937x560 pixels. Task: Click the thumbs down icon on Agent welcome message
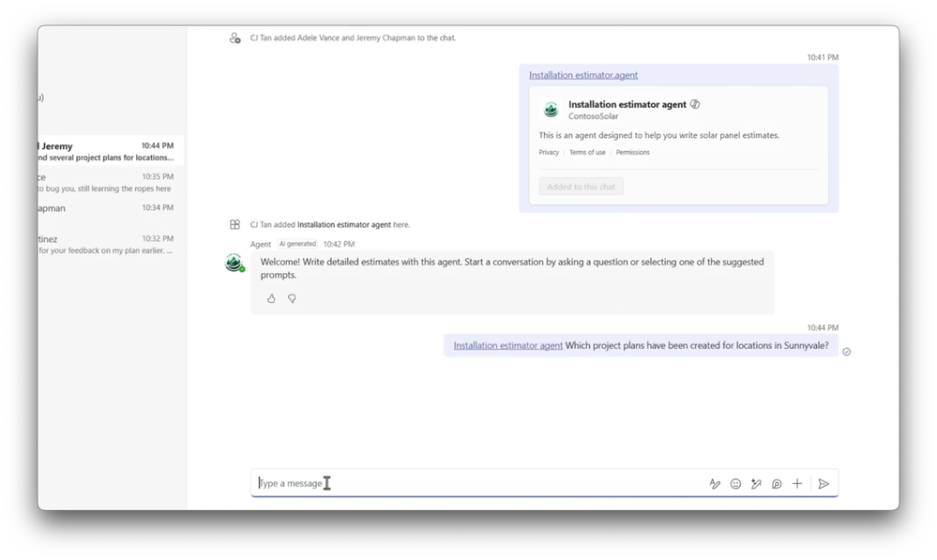click(x=292, y=298)
